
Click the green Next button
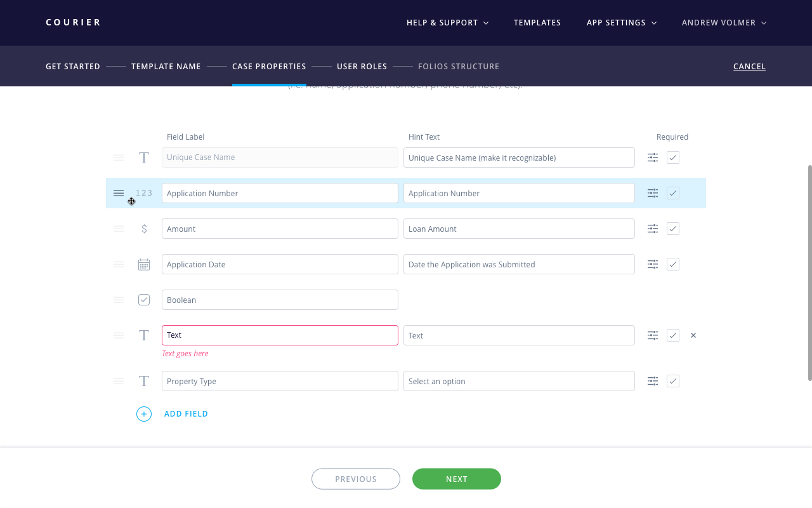[457, 479]
